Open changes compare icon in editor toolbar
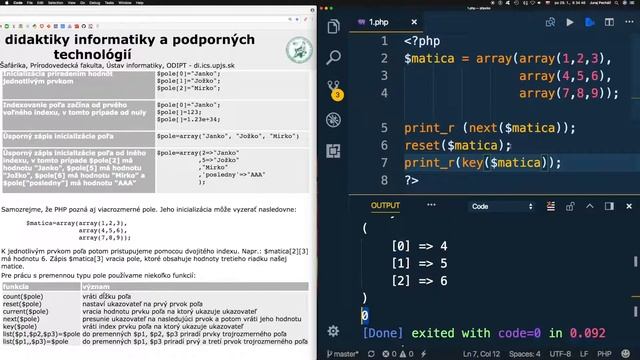The height and width of the screenshot is (360, 640). coord(550,22)
